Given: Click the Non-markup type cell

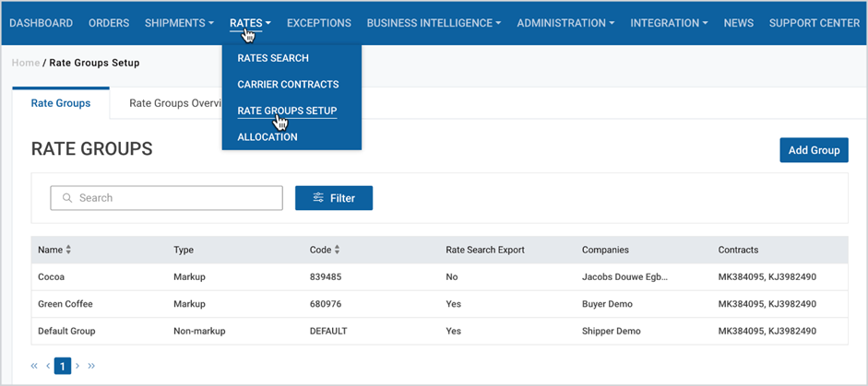Looking at the screenshot, I should (x=199, y=332).
